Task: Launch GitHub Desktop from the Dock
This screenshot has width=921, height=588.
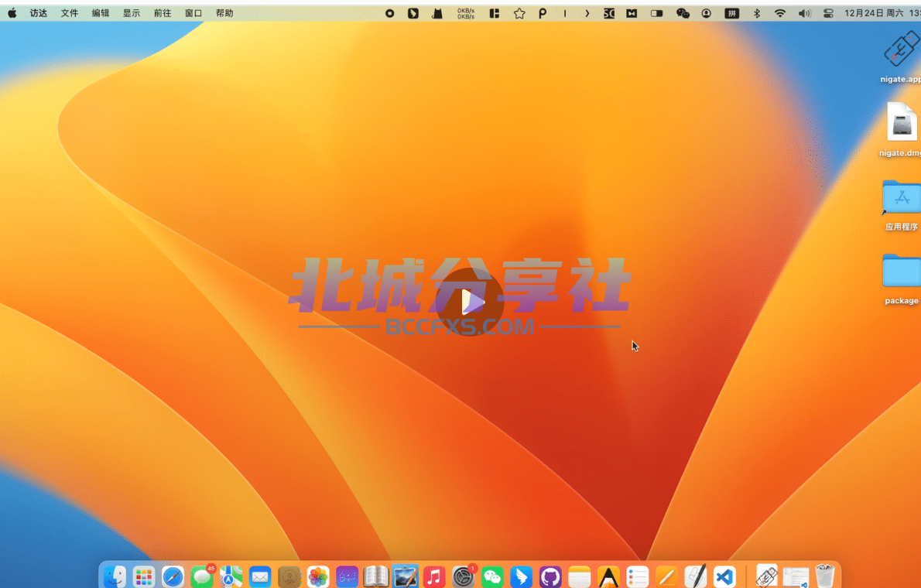Action: [550, 577]
